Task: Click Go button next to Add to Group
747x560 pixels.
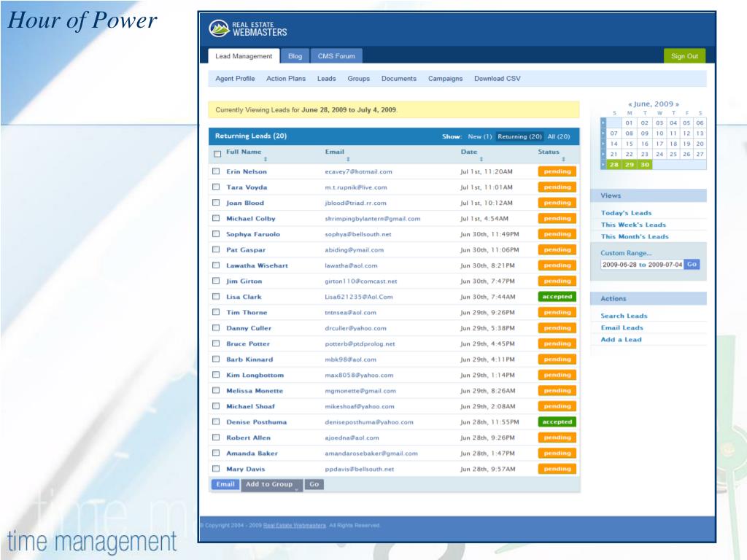Action: [x=314, y=484]
